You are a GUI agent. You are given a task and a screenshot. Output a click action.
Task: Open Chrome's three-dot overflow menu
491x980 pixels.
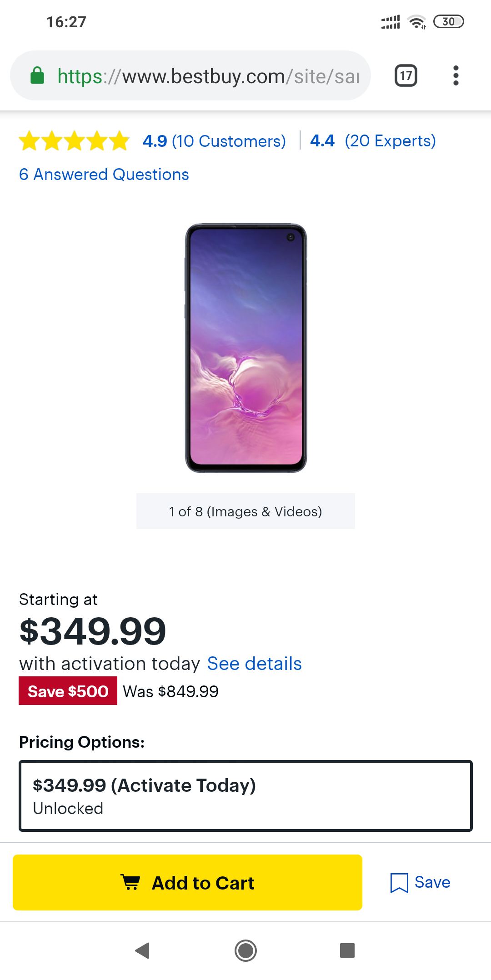pyautogui.click(x=456, y=75)
